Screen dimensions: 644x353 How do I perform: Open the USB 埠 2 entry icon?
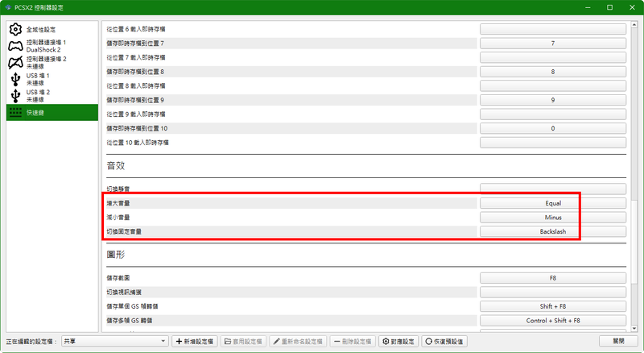coord(15,95)
